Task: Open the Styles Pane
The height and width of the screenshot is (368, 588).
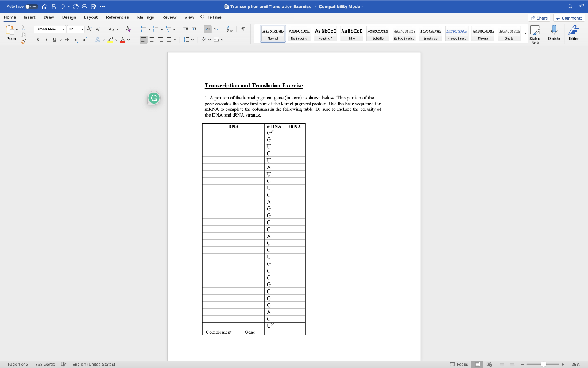Action: tap(535, 34)
